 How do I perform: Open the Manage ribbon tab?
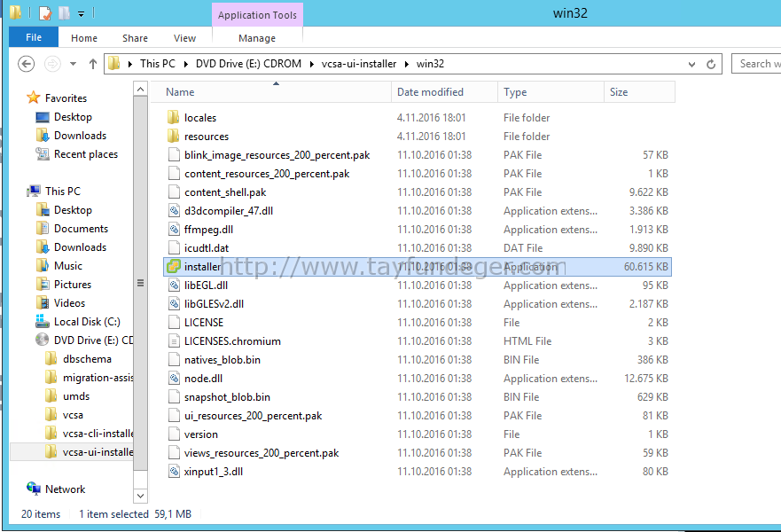tap(257, 38)
